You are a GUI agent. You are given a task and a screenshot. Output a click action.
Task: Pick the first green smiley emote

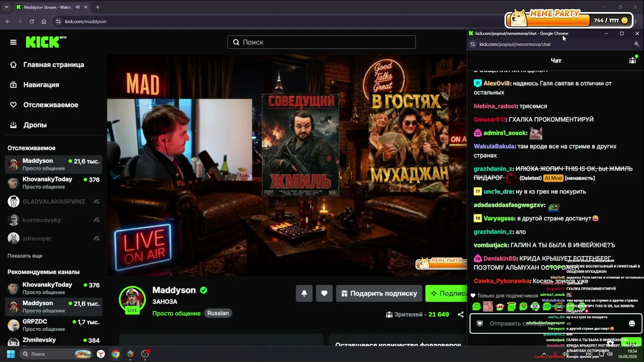click(476, 306)
